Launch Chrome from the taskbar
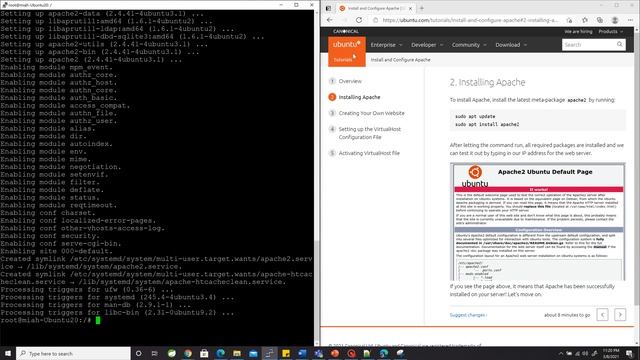Viewport: 640px width, 360px height. pos(188,353)
